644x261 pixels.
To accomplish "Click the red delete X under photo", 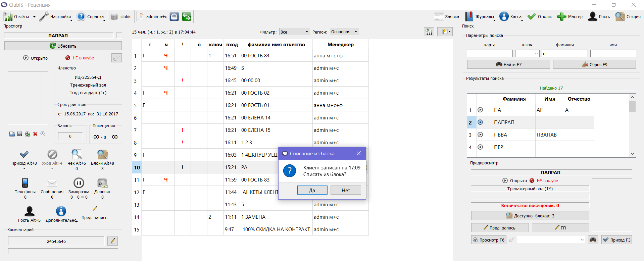I will [35, 134].
